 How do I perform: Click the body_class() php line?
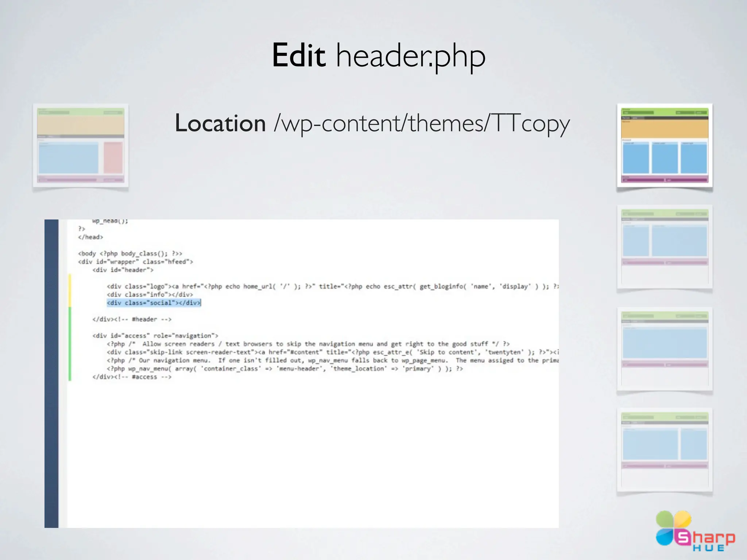(130, 253)
